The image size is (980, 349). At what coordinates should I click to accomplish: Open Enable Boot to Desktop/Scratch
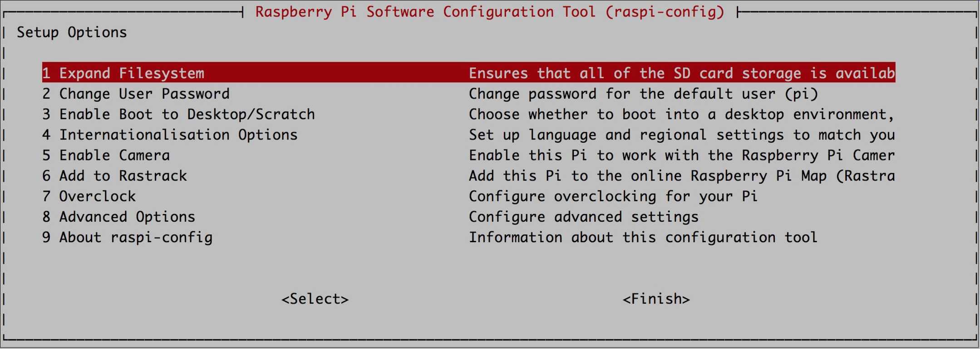click(x=178, y=114)
